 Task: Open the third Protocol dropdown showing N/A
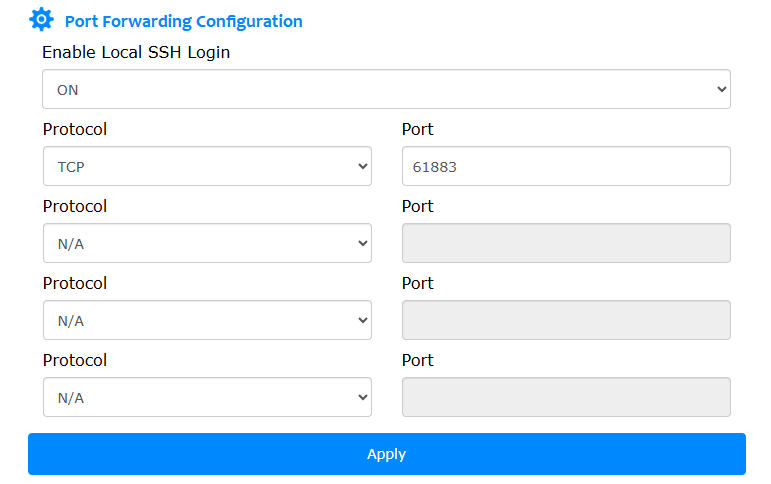pyautogui.click(x=207, y=320)
